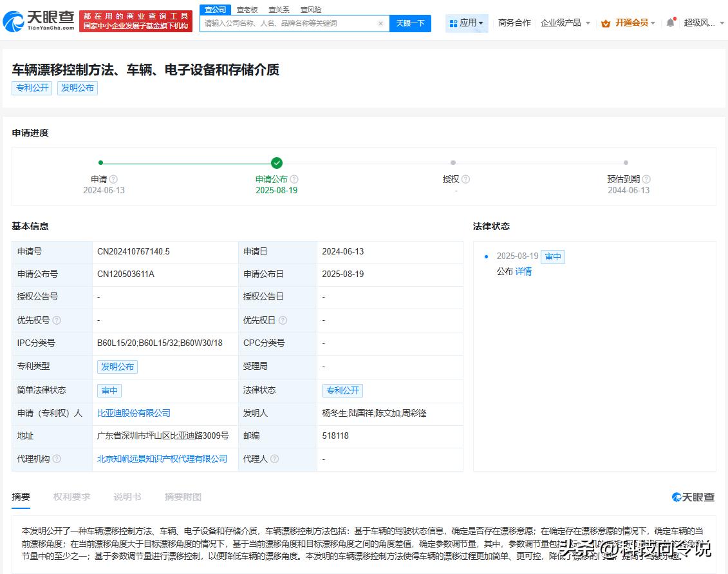Select the 查老板 search tab
This screenshot has width=728, height=574.
click(x=247, y=10)
